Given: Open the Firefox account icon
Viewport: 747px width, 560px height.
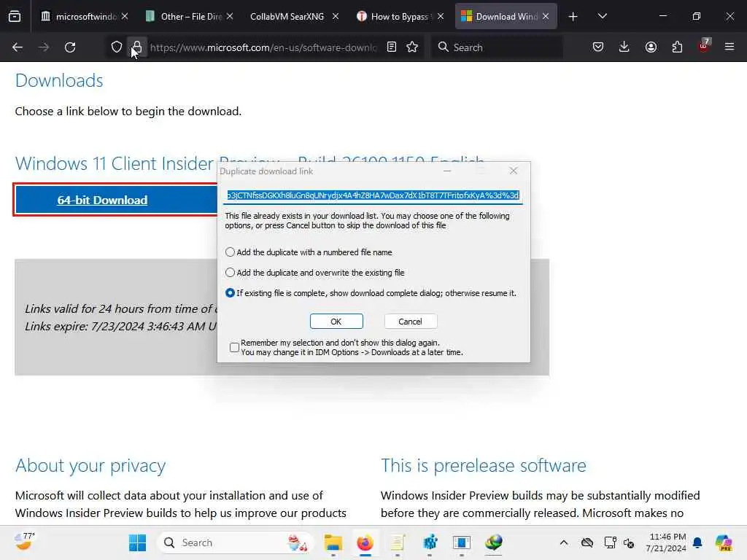Looking at the screenshot, I should [651, 47].
